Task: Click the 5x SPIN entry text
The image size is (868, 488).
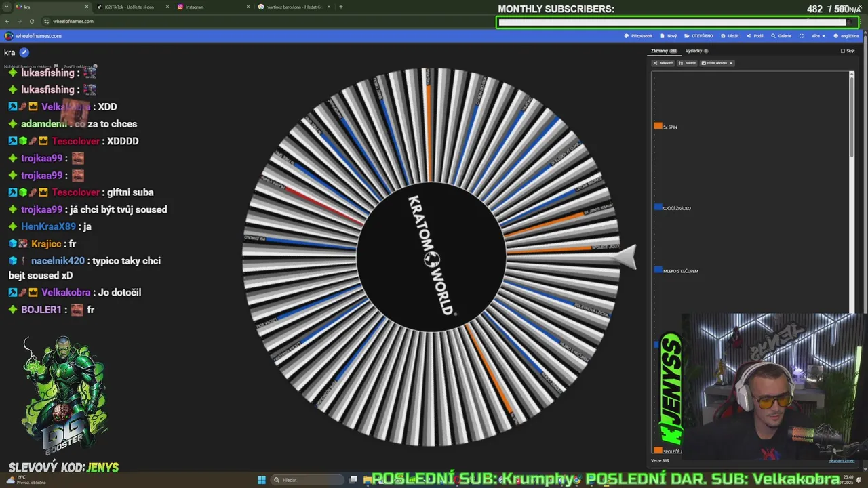Action: 670,127
